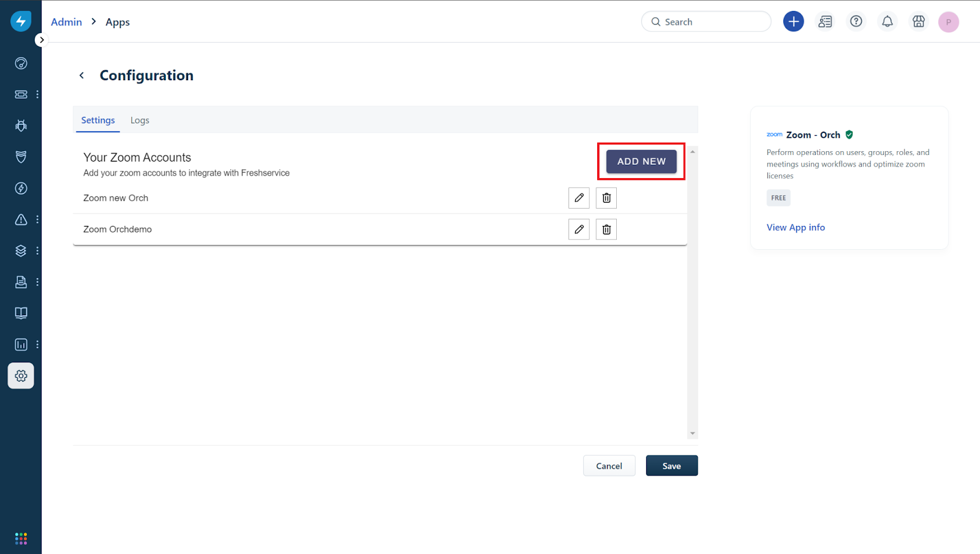This screenshot has height=554, width=980.
Task: Open the Releases lightning circle icon
Action: click(21, 188)
